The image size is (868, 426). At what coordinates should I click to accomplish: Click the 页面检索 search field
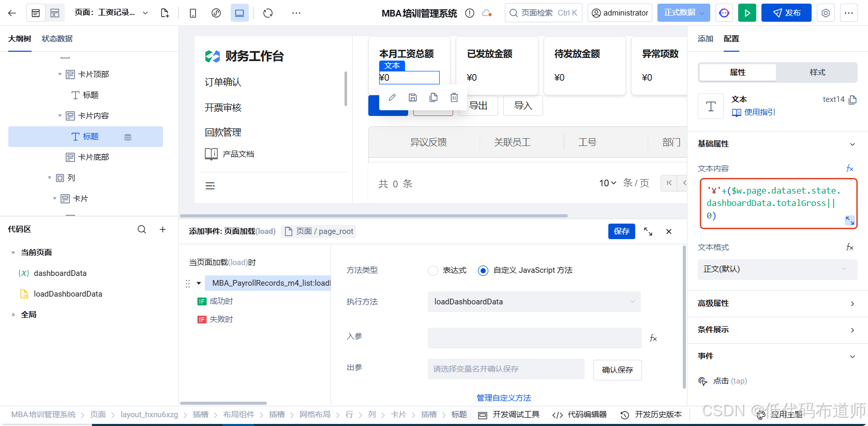[543, 13]
